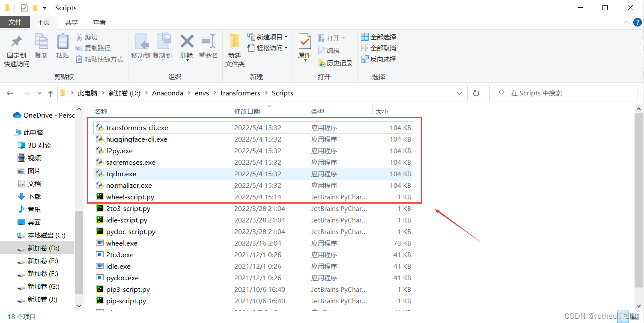The width and height of the screenshot is (644, 323).
Task: Sort by Size column header
Action: pos(394,111)
